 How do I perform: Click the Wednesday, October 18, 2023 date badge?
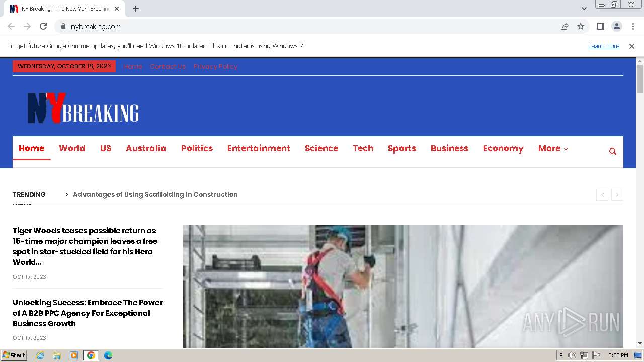tap(64, 66)
